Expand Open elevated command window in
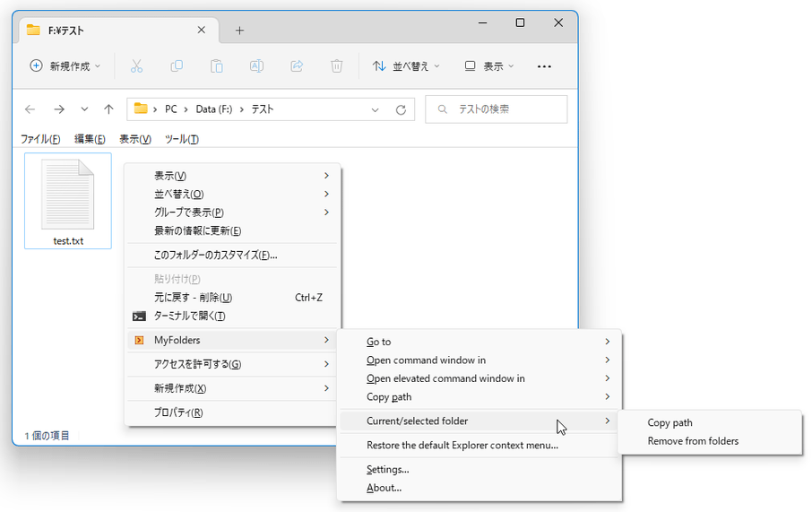Screen dimensions: 812x512 click(479, 378)
